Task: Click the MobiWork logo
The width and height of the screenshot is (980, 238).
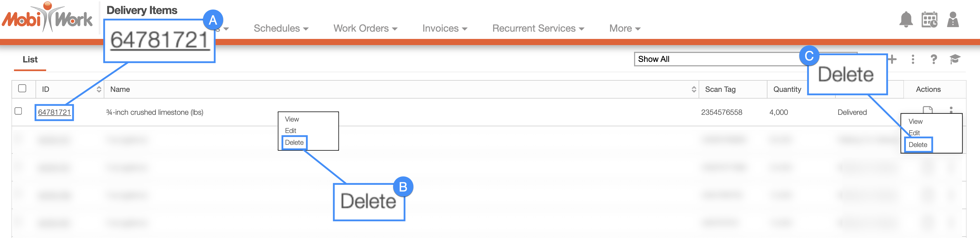Action: 47,18
